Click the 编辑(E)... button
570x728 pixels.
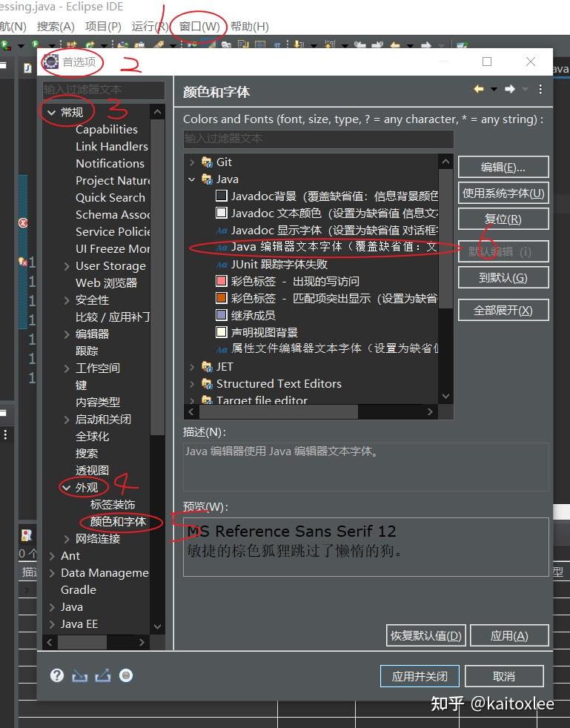(503, 167)
